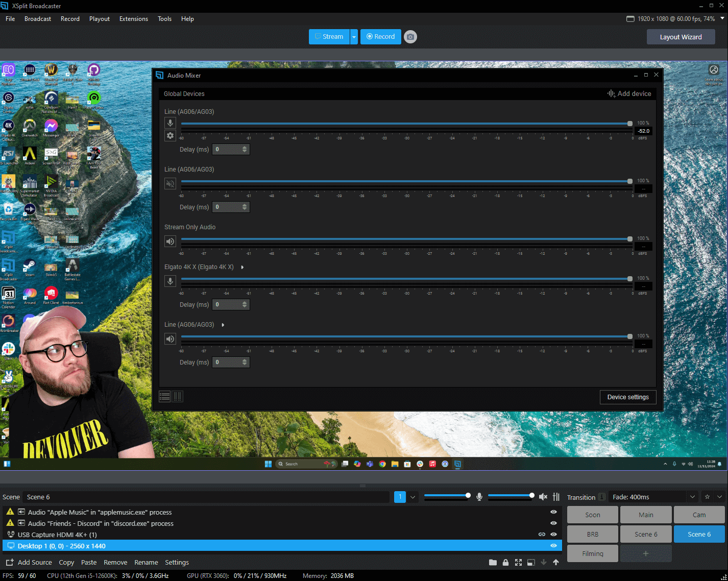
Task: Click the Elgato 4K X volume slider
Action: point(407,279)
